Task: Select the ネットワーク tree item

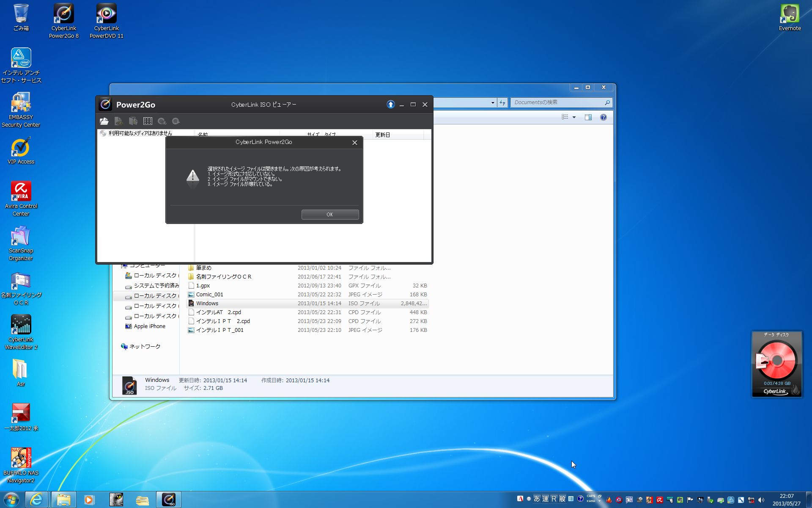Action: point(145,347)
